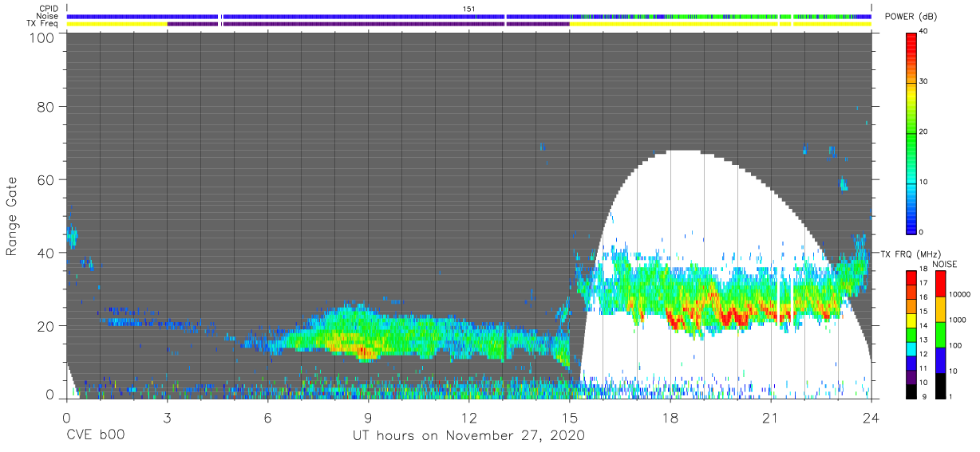Click the 'TX Freq' row label
The image size is (980, 452).
44,24
